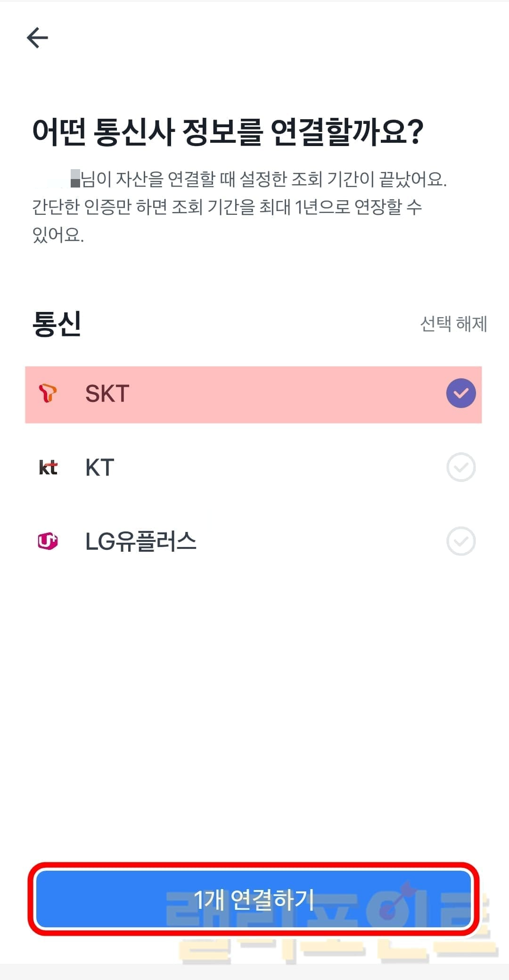Select the KT text label
Image resolution: width=509 pixels, height=980 pixels.
tap(100, 467)
